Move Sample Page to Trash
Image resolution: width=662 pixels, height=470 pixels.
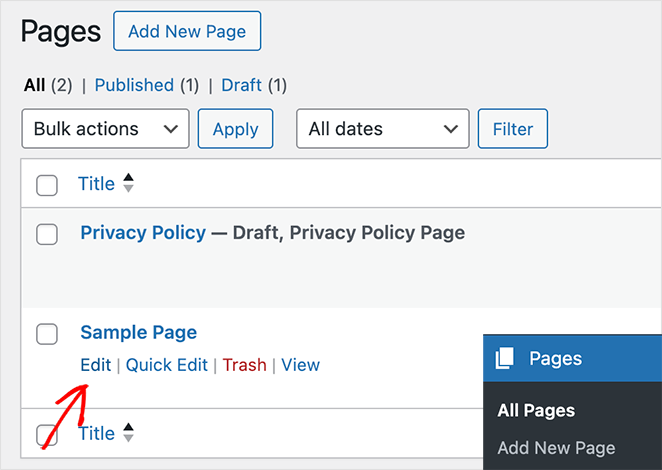[244, 365]
